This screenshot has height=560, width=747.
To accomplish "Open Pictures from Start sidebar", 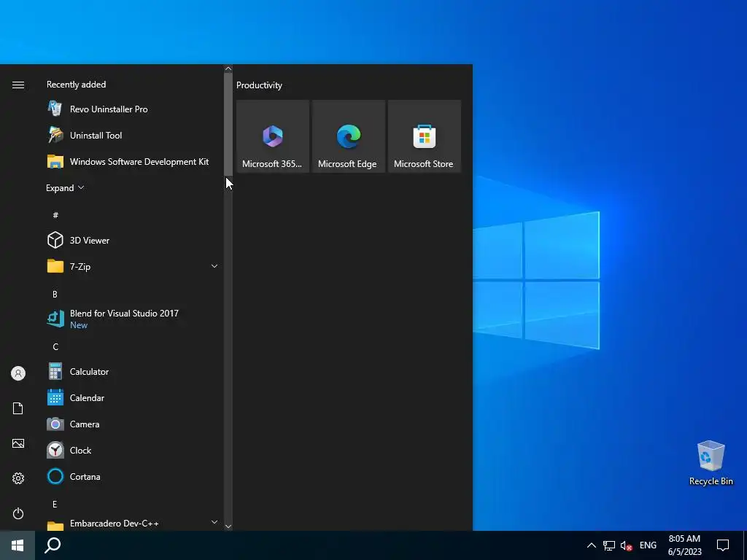I will pos(18,443).
